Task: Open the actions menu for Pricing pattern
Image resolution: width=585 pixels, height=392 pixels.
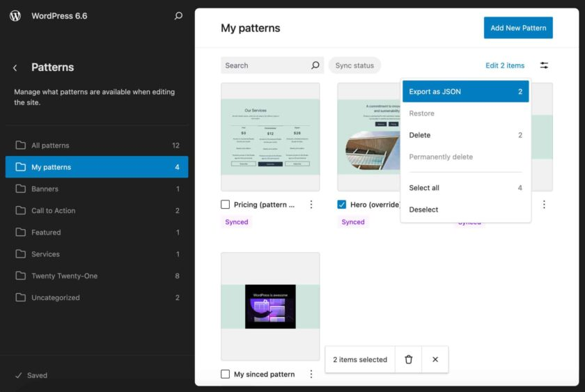Action: pos(311,205)
